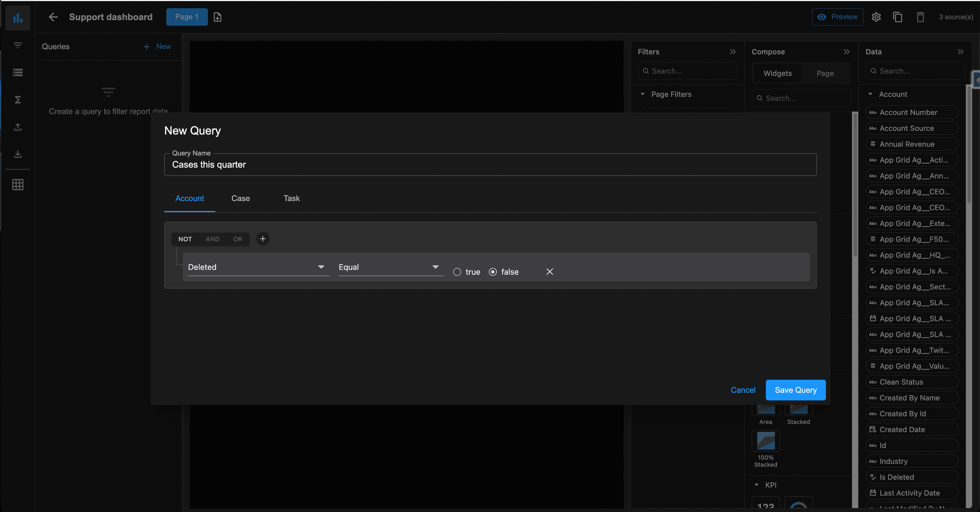
Task: Open the sigma aggregations sidebar icon
Action: pyautogui.click(x=18, y=100)
